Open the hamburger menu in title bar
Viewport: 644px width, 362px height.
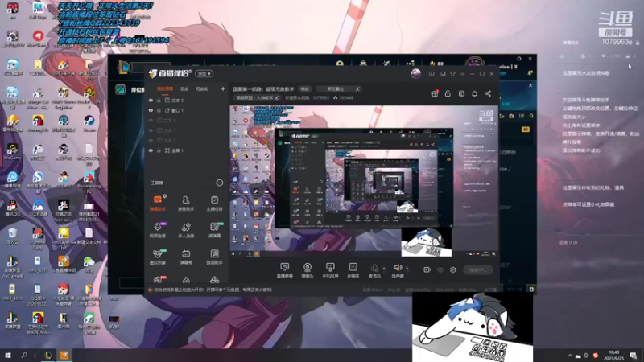pos(462,74)
